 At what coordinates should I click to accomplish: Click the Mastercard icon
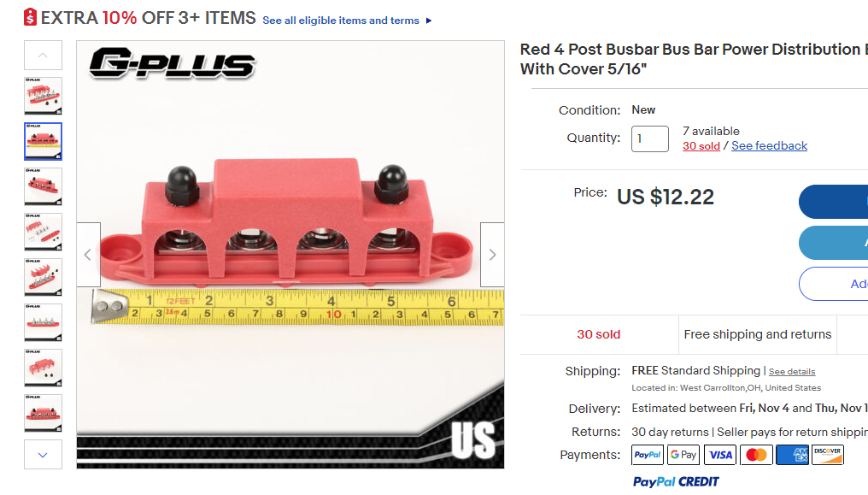tap(756, 455)
